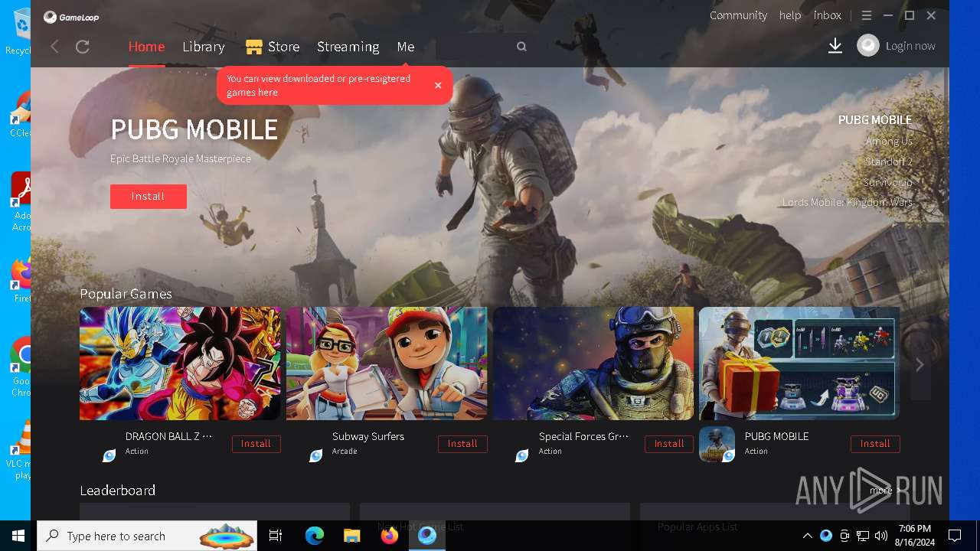980x551 pixels.
Task: Open the PUBG MOBILE gift thumbnail
Action: point(799,364)
